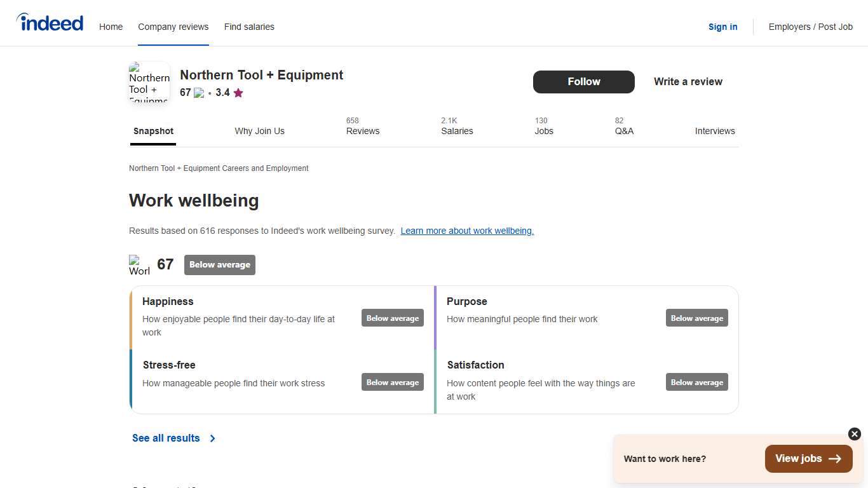Click the Northern Tool company logo thumbnail
This screenshot has width=868, height=488.
(x=149, y=82)
